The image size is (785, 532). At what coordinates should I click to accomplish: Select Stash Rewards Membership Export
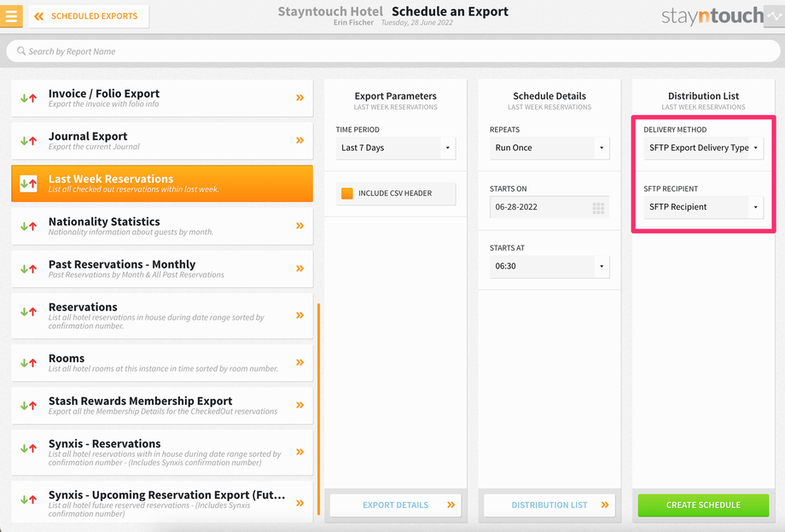click(x=162, y=406)
